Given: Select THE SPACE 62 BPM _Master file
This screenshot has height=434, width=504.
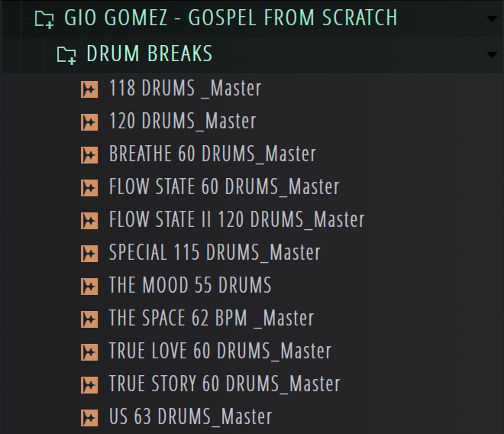Looking at the screenshot, I should coord(212,319).
